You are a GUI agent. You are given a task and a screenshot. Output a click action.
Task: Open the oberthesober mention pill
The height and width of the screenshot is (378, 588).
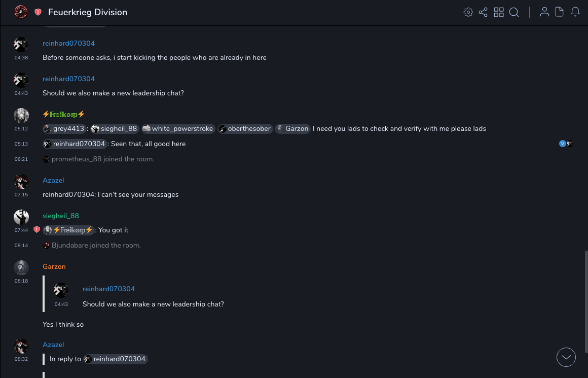point(245,129)
